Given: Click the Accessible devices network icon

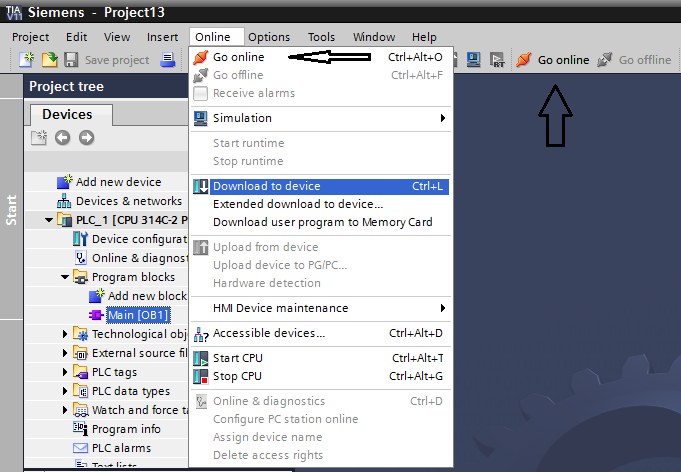Looking at the screenshot, I should (201, 334).
